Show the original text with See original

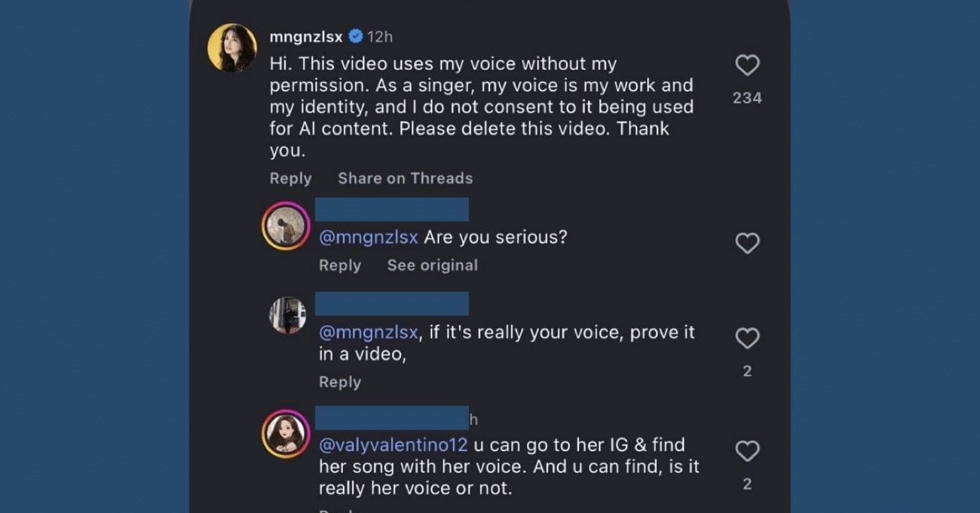pos(433,265)
